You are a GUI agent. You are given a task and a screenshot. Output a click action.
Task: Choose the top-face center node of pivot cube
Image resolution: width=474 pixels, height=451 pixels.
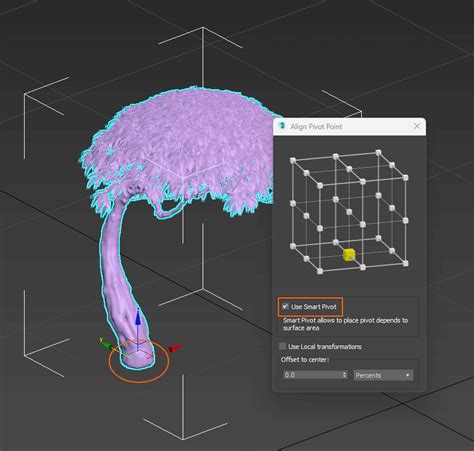[x=349, y=169]
